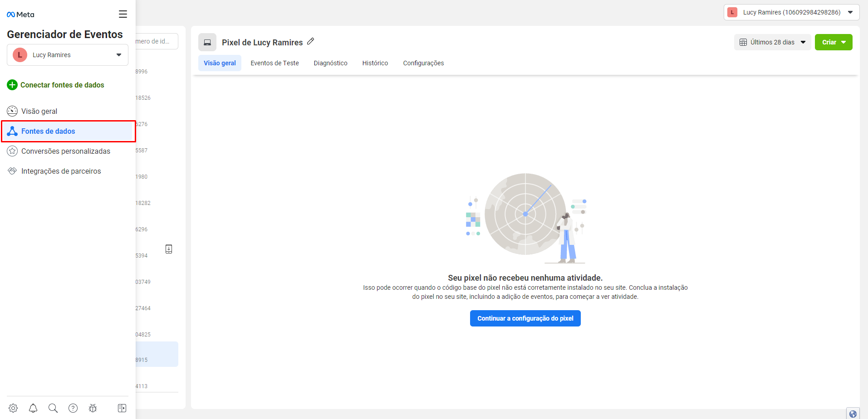The image size is (868, 419).
Task: Click green plus icon Conectar fontes de dados
Action: tap(12, 85)
